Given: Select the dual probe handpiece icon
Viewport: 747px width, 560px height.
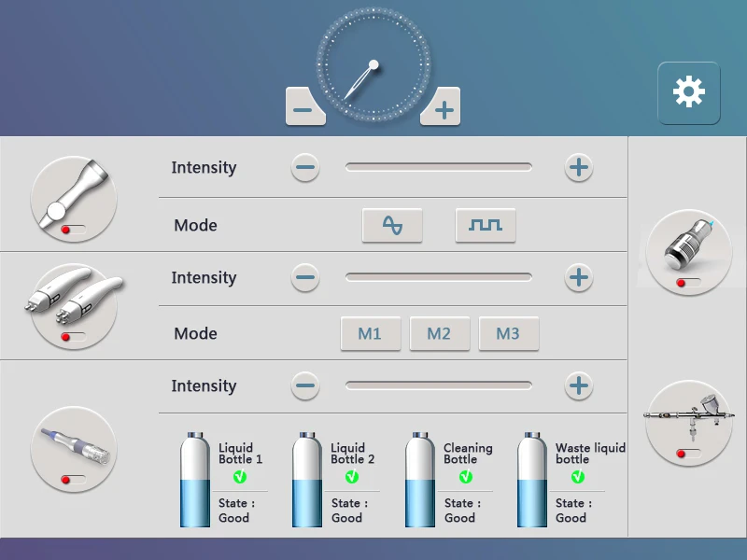Looking at the screenshot, I should click(74, 304).
